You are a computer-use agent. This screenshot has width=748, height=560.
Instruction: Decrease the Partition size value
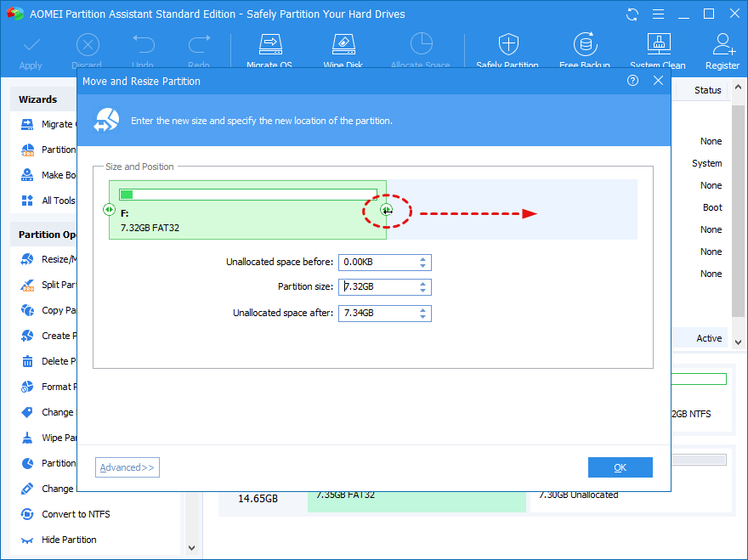pos(423,291)
